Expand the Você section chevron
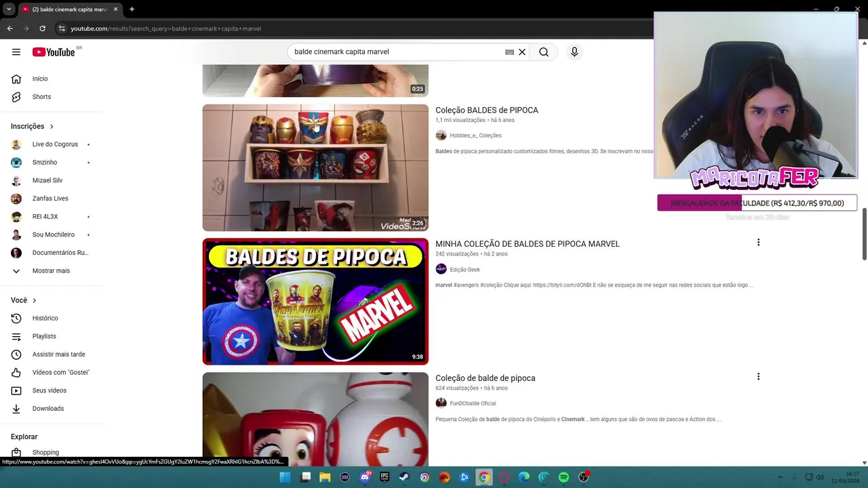The image size is (868, 488). [x=34, y=300]
